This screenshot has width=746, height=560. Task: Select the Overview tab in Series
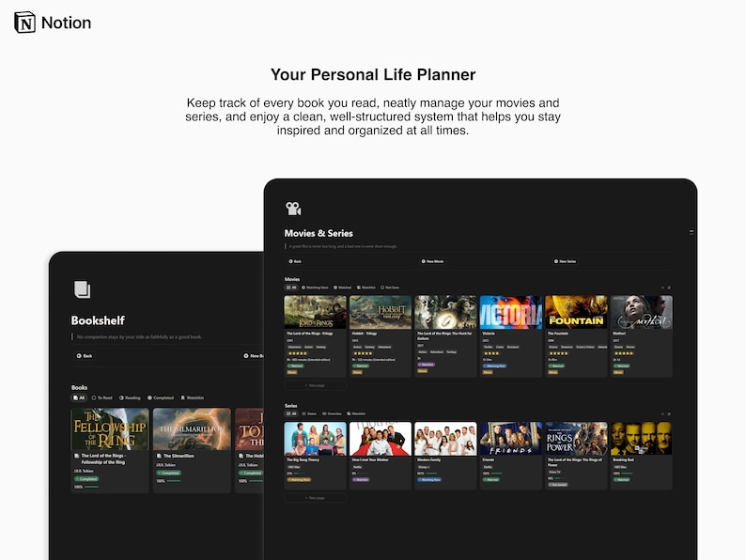point(332,413)
